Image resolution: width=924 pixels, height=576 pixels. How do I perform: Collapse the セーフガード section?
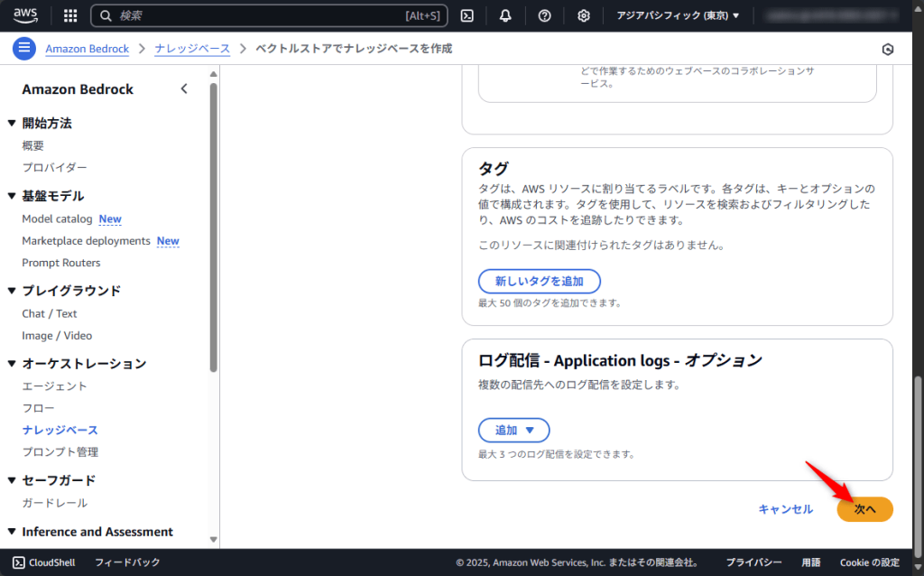(x=12, y=480)
